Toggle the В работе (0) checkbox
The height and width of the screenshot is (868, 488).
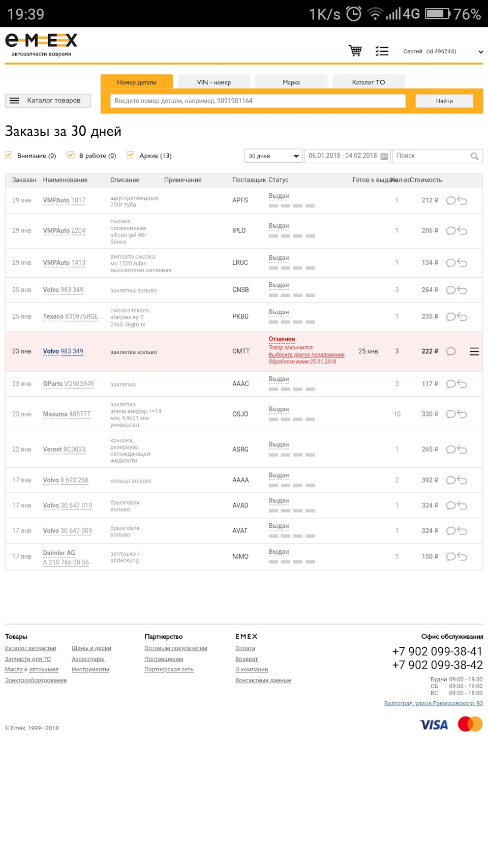[x=71, y=155]
